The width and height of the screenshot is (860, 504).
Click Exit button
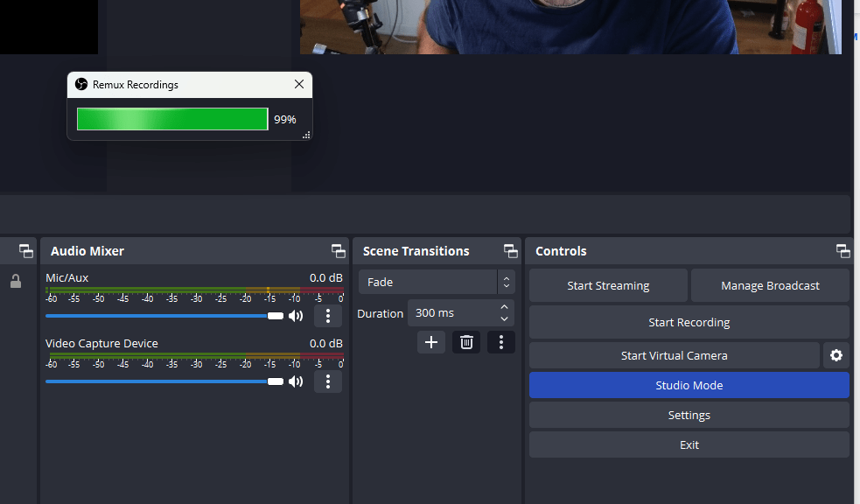[x=689, y=444]
